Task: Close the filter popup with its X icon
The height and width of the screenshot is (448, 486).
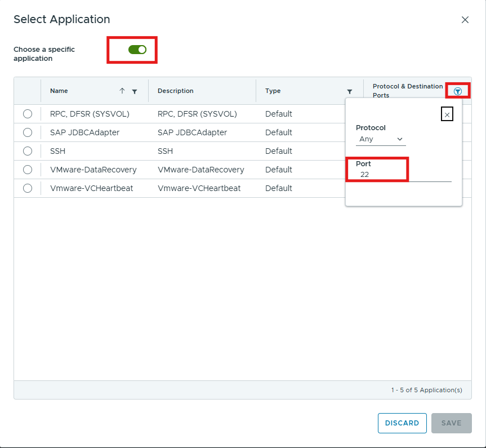Action: [x=447, y=114]
